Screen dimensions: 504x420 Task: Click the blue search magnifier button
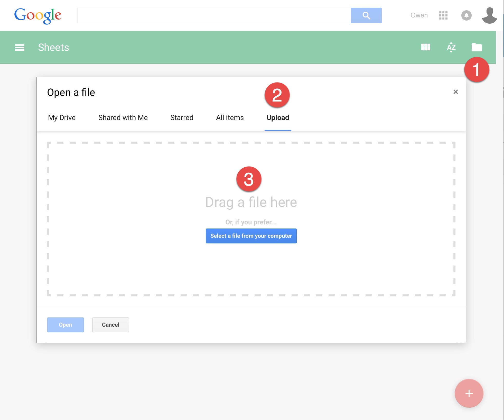tap(366, 15)
